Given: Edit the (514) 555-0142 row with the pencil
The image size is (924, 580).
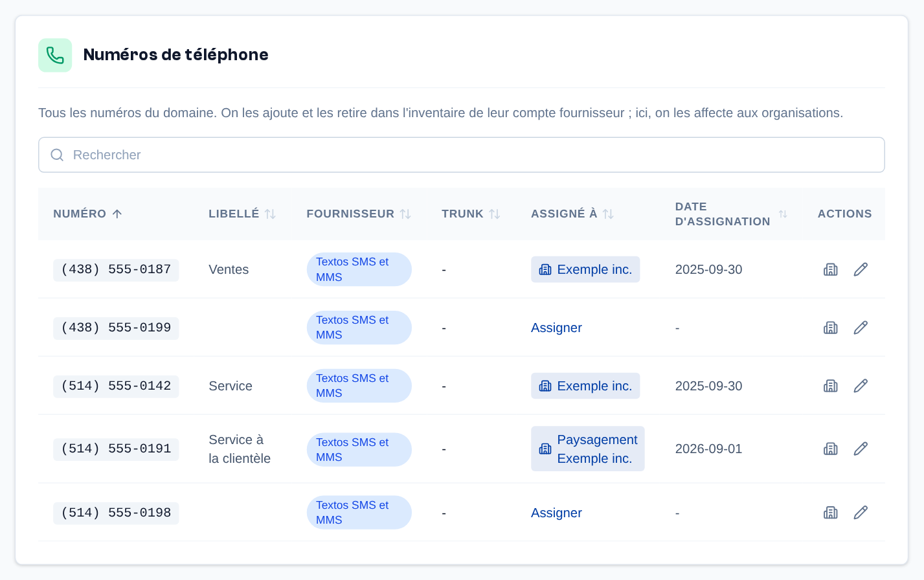Looking at the screenshot, I should (x=861, y=386).
